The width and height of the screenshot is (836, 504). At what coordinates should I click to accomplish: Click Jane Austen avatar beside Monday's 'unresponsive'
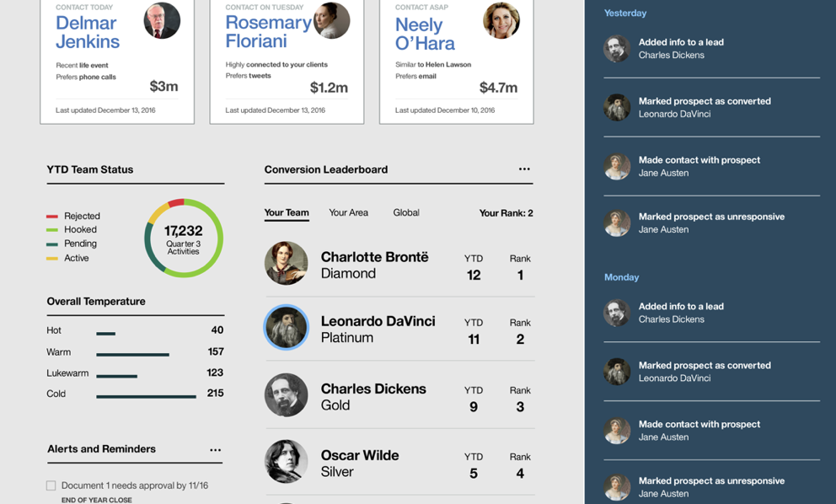tap(617, 487)
